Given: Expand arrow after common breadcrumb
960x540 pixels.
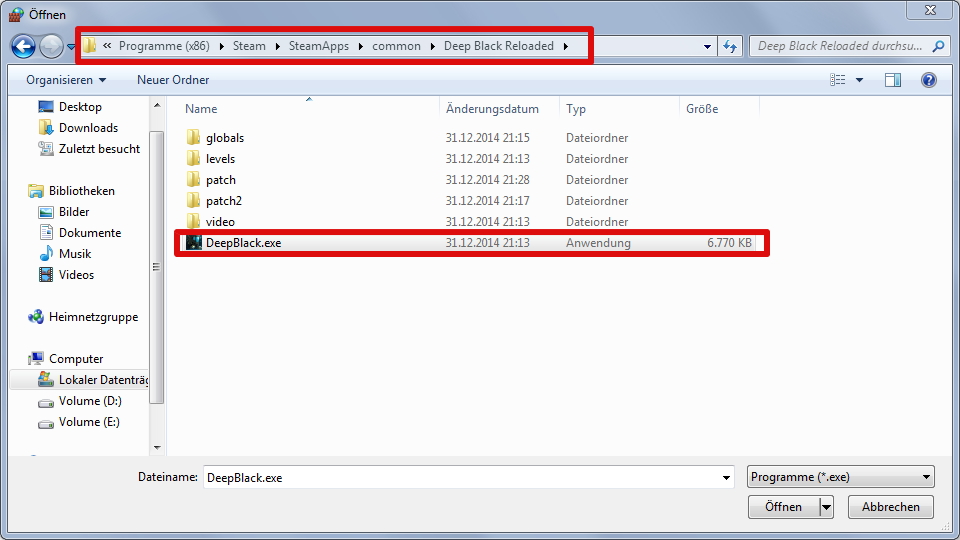Looking at the screenshot, I should pos(432,47).
